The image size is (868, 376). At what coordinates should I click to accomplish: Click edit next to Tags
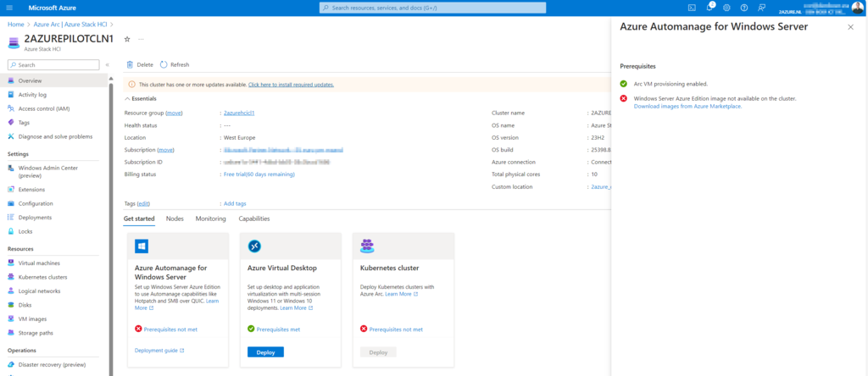pos(143,203)
